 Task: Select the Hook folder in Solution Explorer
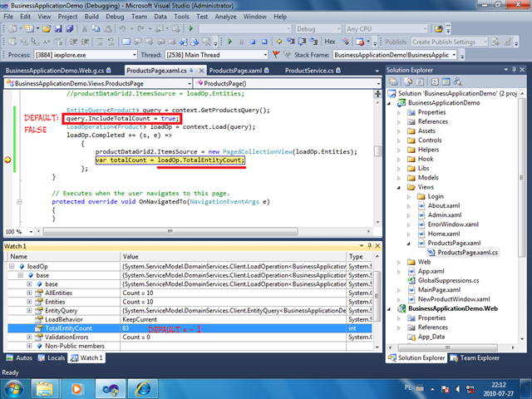[421, 159]
